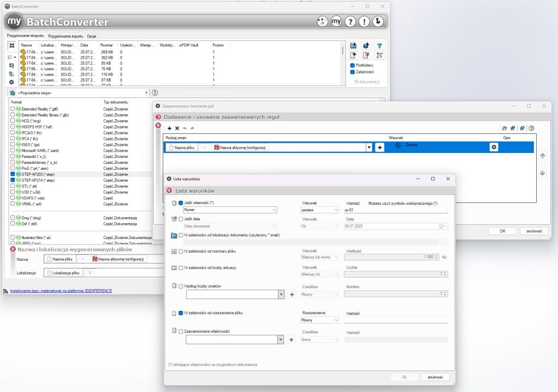Click 'anulować' in advanced field creation window
558x392 pixels.
coord(534,231)
